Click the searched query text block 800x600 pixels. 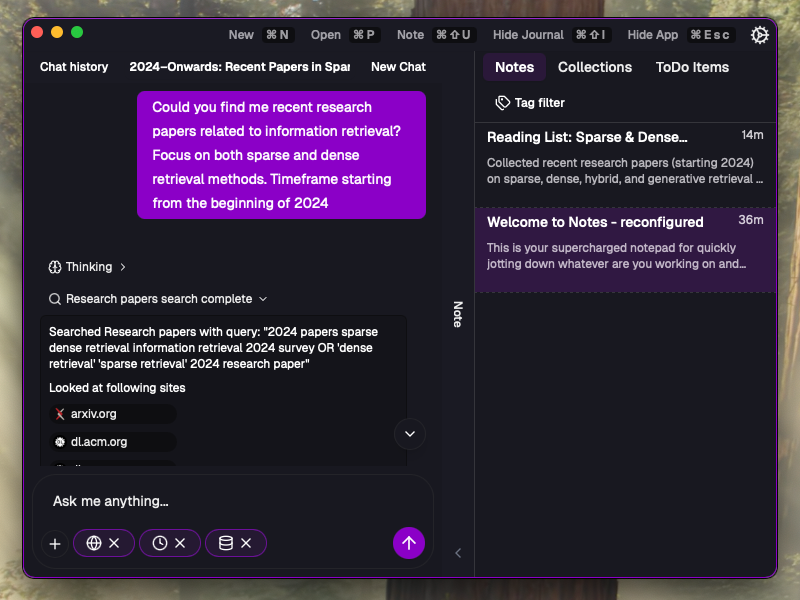coord(213,347)
